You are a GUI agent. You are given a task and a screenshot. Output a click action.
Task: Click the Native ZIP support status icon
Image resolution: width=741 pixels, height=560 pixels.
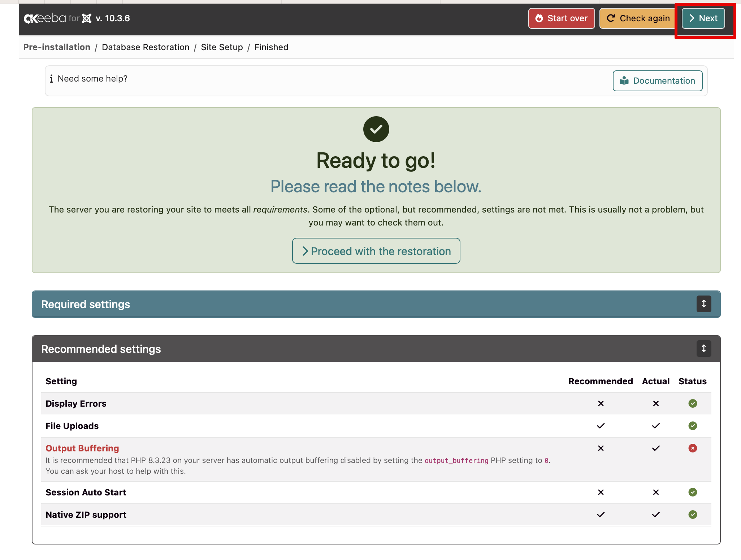click(x=692, y=515)
